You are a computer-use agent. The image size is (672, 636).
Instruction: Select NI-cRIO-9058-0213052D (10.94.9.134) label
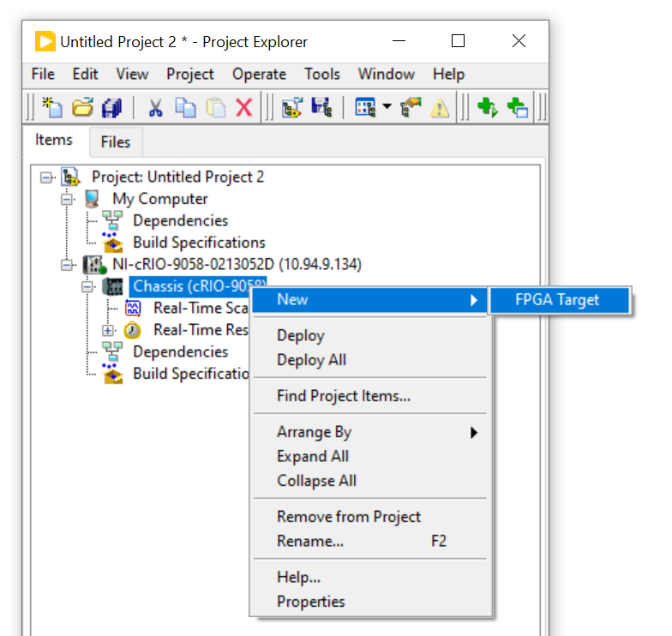pos(237,264)
